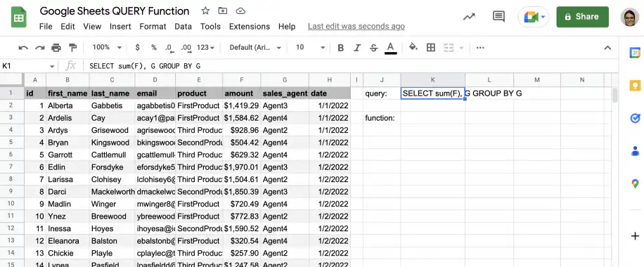
Task: Open the Google Sheets home icon
Action: [18, 18]
